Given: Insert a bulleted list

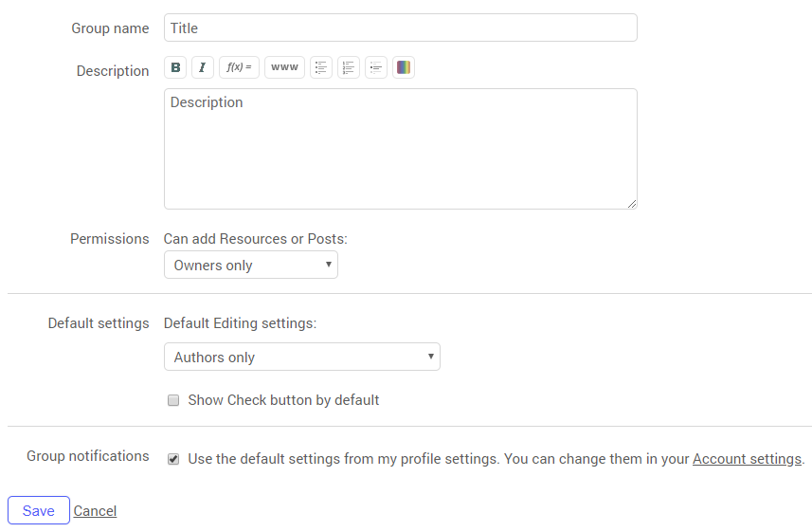Looking at the screenshot, I should pyautogui.click(x=321, y=67).
